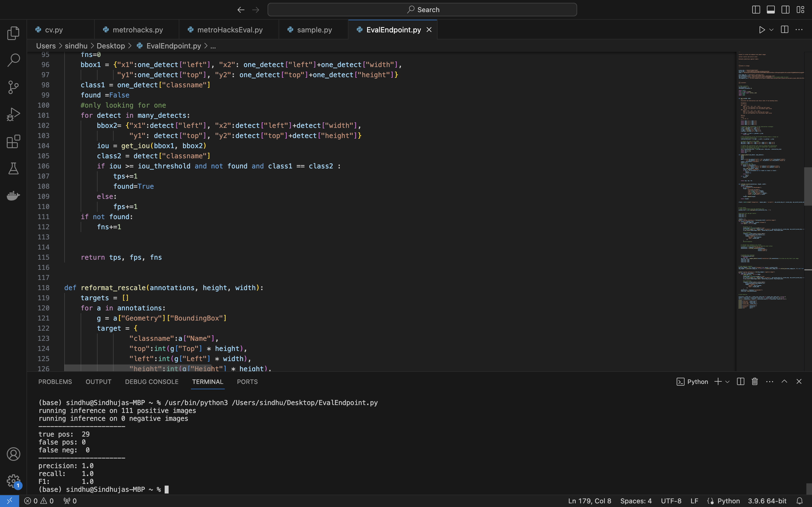The width and height of the screenshot is (812, 507).
Task: Open the Run and Debug view
Action: 14,114
